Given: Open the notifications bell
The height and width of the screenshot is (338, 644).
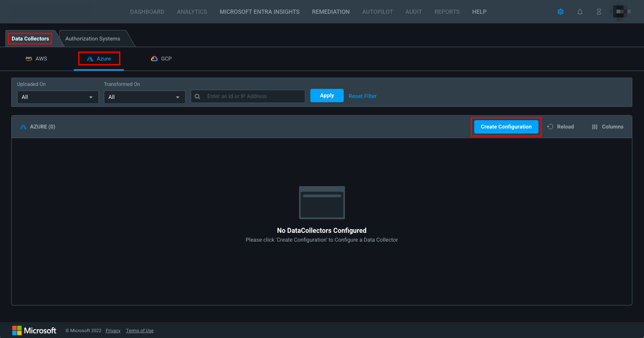Looking at the screenshot, I should click(580, 12).
